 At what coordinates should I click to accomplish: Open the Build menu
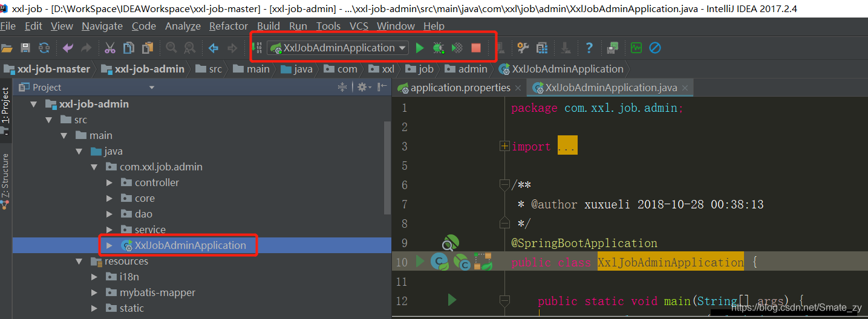pyautogui.click(x=269, y=26)
